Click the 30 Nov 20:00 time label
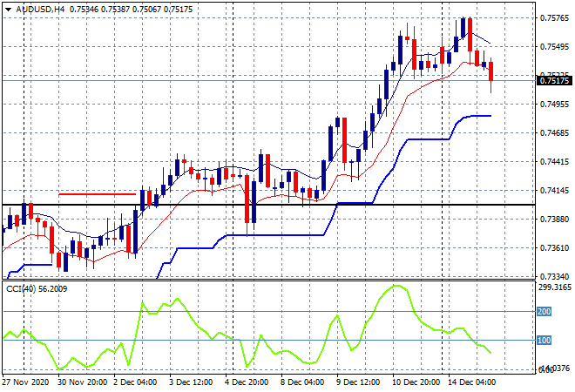The image size is (575, 392). click(83, 382)
